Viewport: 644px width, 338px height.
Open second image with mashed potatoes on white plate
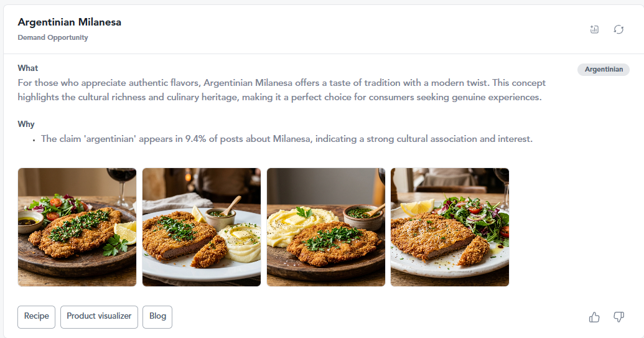tap(202, 227)
